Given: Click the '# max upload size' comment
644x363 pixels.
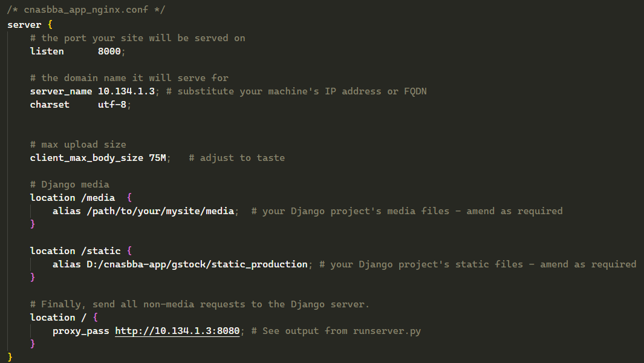Looking at the screenshot, I should [78, 145].
